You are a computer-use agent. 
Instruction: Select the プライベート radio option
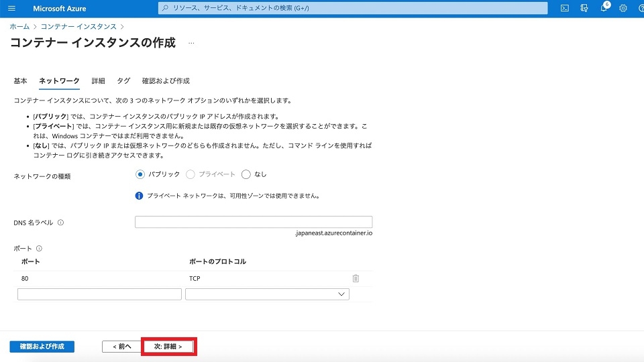pos(190,174)
